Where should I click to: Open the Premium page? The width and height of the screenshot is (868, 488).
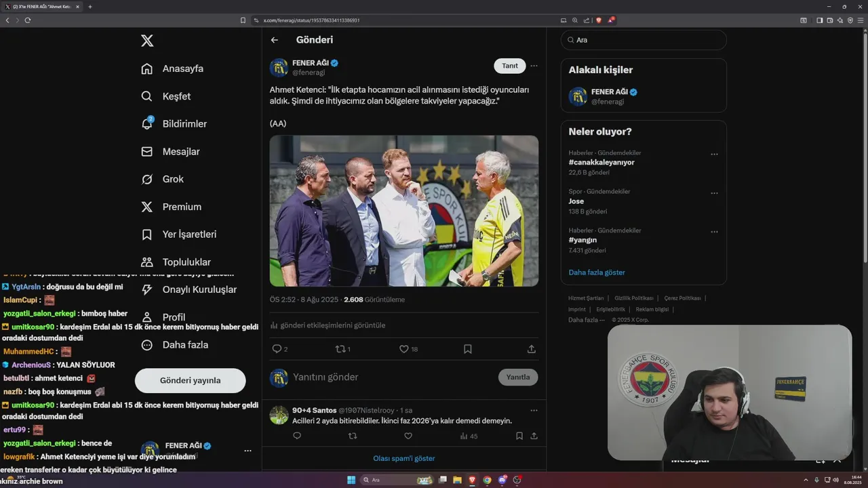[171, 207]
